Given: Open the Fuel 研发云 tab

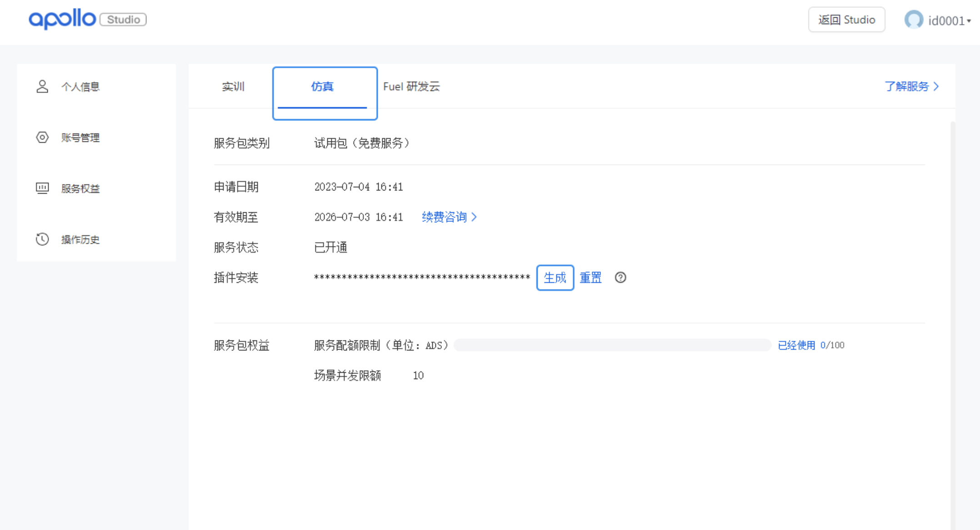Looking at the screenshot, I should (412, 86).
